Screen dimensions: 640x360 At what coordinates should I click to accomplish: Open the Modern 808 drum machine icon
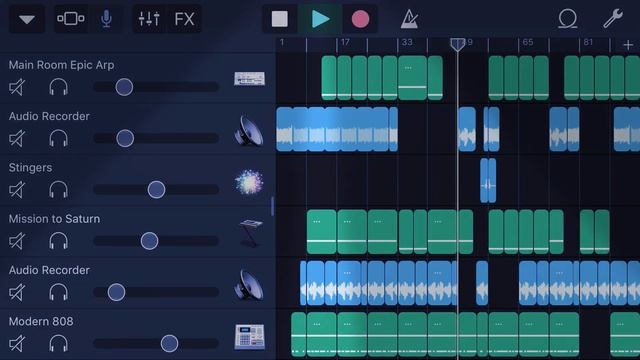pos(249,337)
